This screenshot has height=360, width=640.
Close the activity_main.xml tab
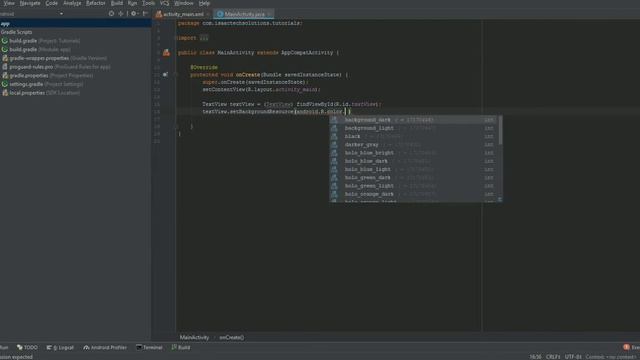click(x=208, y=14)
